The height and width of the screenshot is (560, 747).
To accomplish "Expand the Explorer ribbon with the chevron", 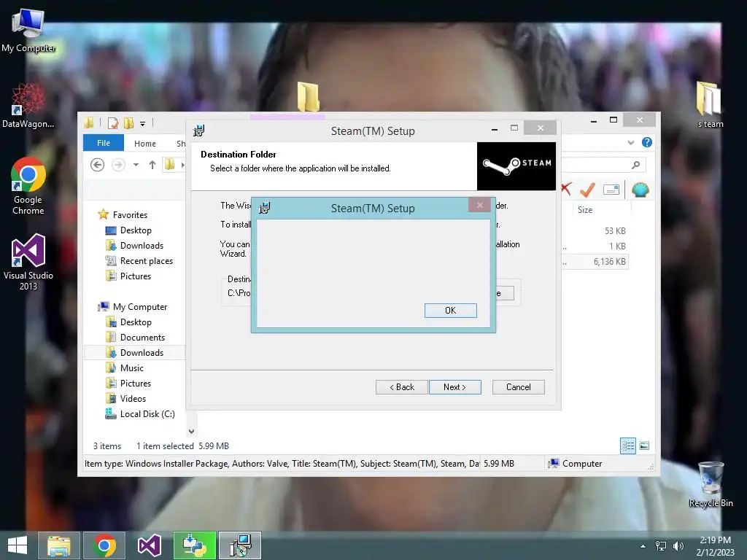I will [631, 142].
